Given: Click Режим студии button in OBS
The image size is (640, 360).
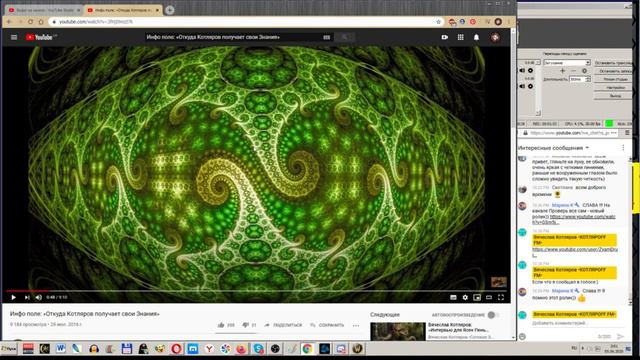Looking at the screenshot, I should (614, 79).
